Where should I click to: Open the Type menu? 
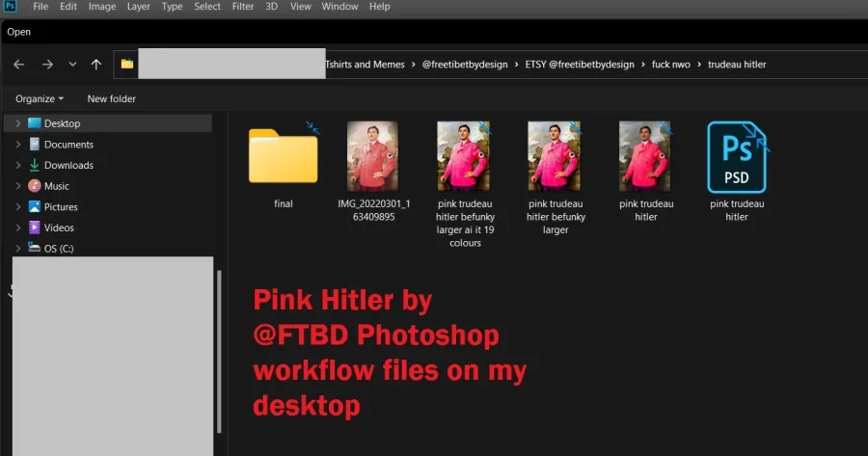pos(173,7)
